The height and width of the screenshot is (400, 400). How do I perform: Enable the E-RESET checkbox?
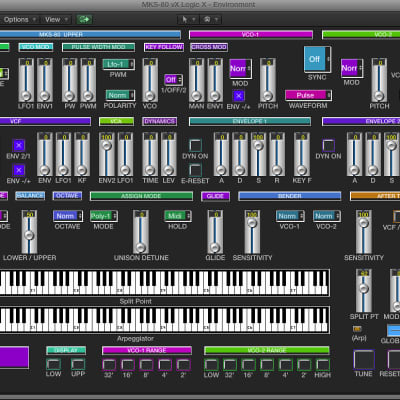pos(195,170)
